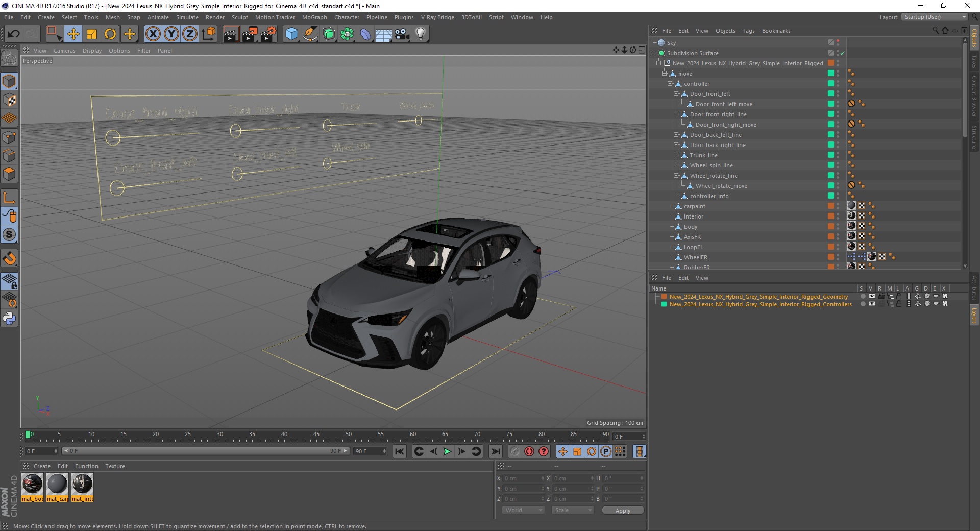Image resolution: width=980 pixels, height=531 pixels.
Task: Select the Wheel_rotate_move object
Action: pyautogui.click(x=721, y=186)
